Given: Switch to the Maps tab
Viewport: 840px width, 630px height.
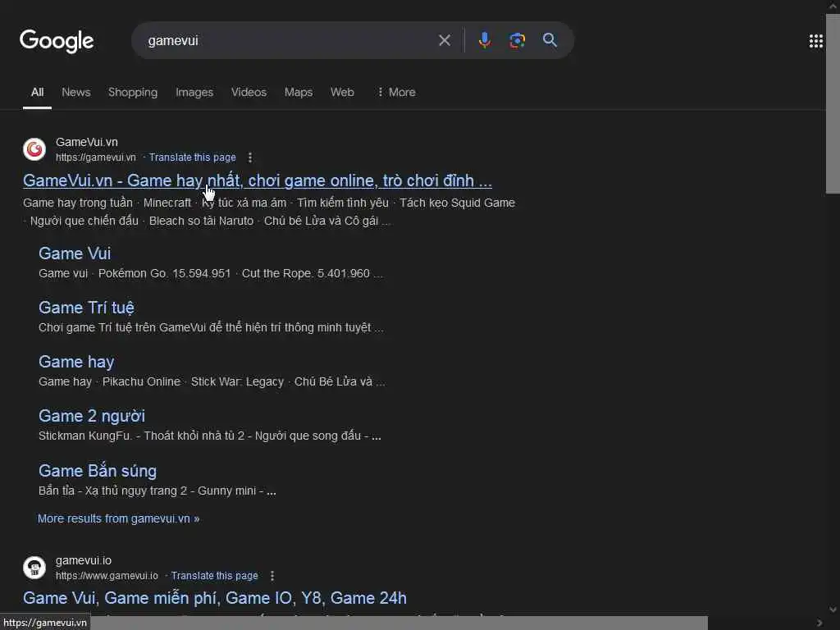Looking at the screenshot, I should click(x=299, y=92).
